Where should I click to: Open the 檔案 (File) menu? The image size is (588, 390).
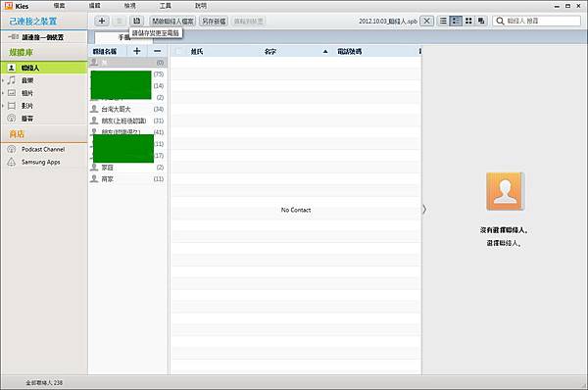[59, 6]
